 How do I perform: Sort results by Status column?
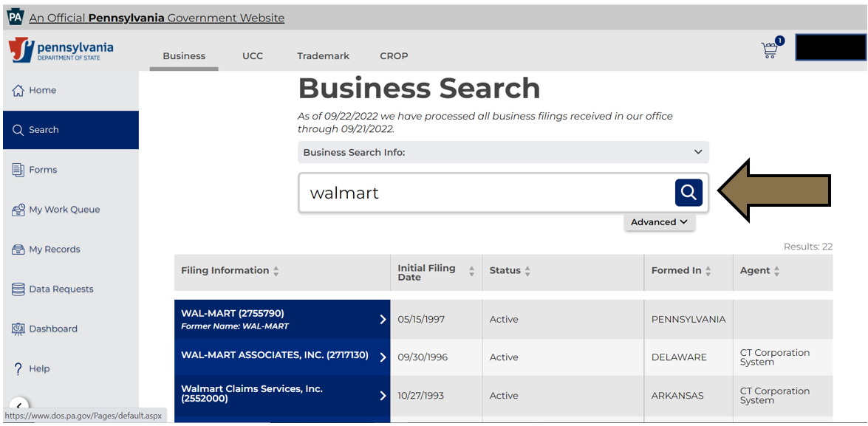(530, 271)
